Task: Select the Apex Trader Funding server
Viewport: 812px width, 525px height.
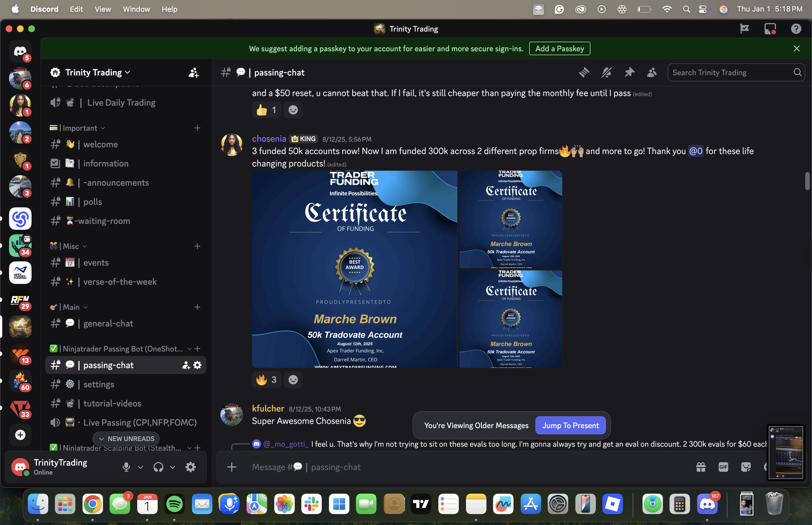Action: point(20,272)
